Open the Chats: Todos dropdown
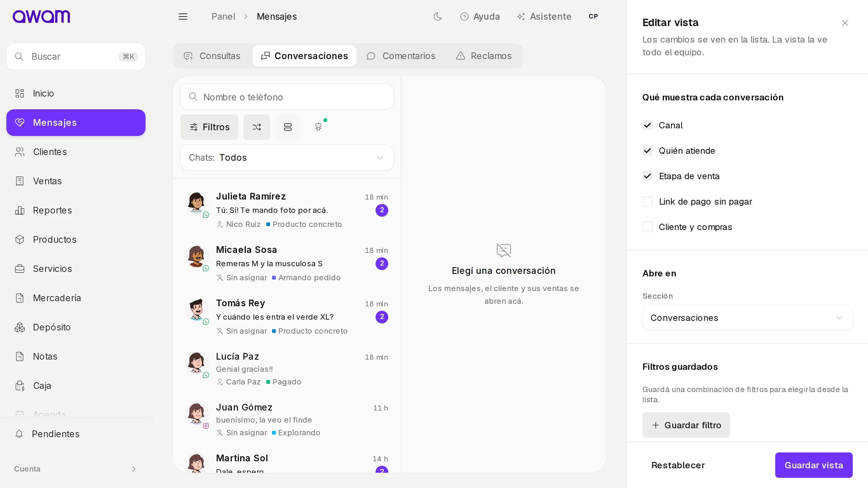This screenshot has width=868, height=488. click(287, 158)
